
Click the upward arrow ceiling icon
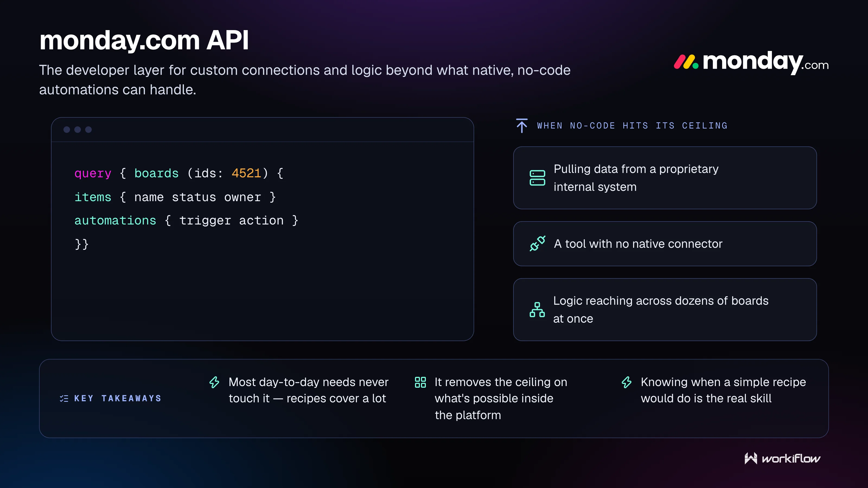point(522,126)
